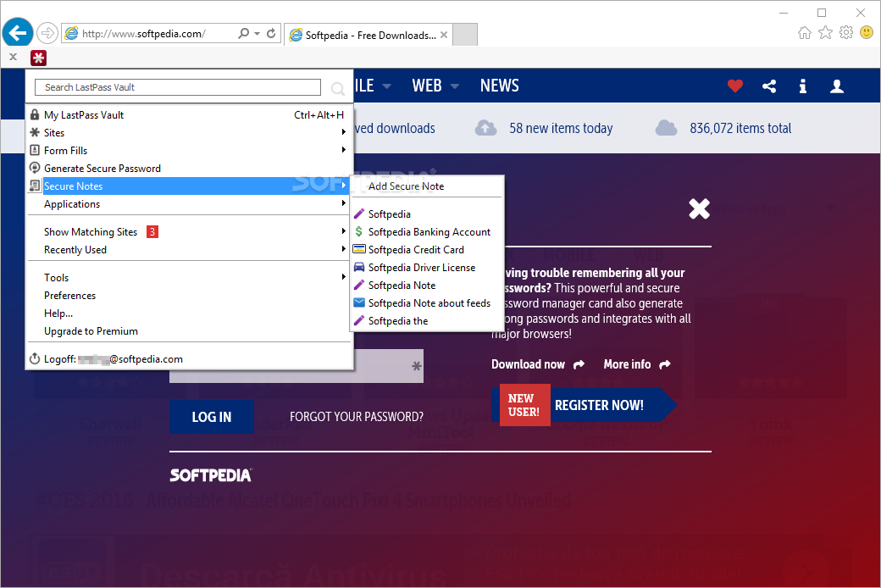Click the browser Forward arrow button

point(47,34)
